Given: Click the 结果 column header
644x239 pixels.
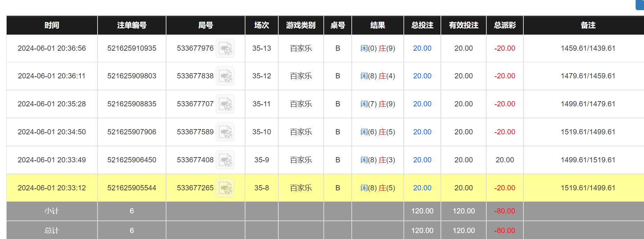Looking at the screenshot, I should 378,25.
